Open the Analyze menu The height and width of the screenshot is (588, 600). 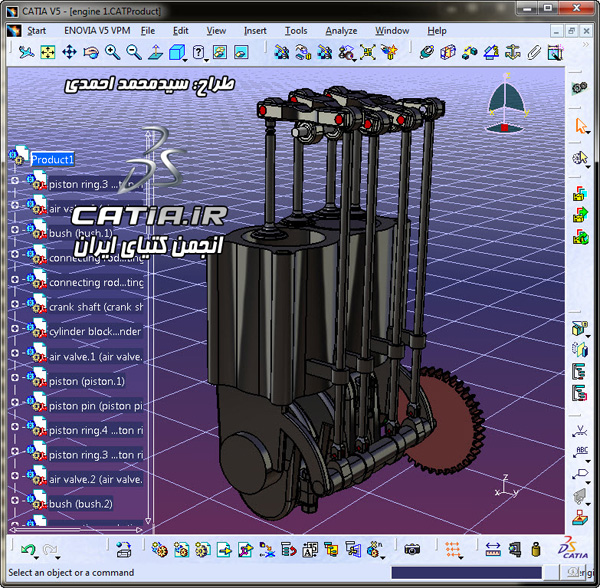click(x=341, y=31)
